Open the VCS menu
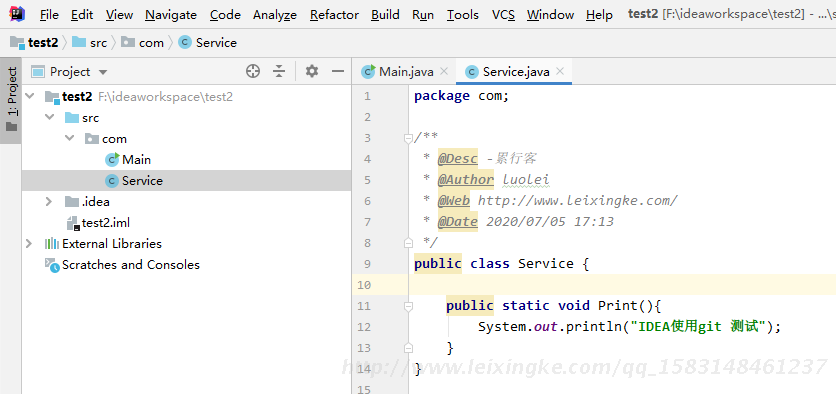 coord(503,15)
